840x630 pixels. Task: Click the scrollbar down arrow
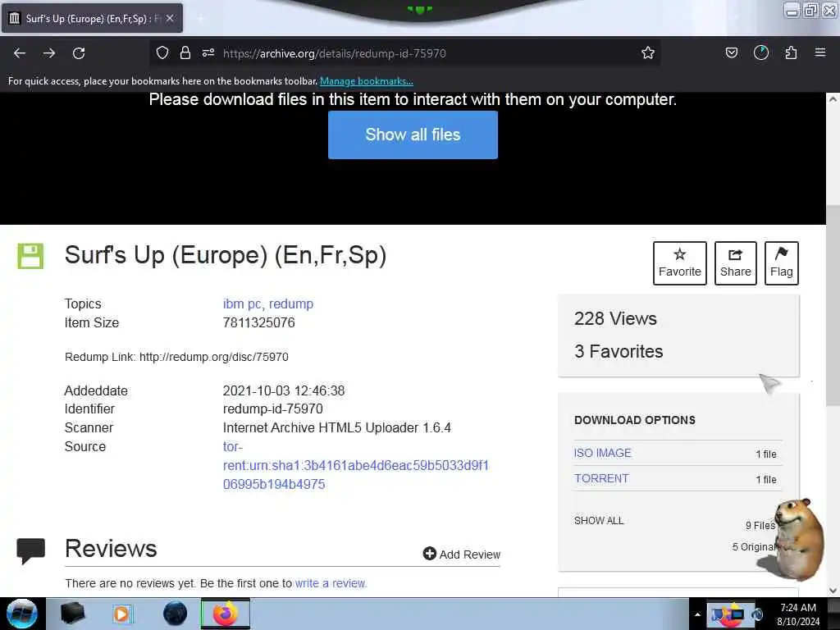[x=833, y=591]
